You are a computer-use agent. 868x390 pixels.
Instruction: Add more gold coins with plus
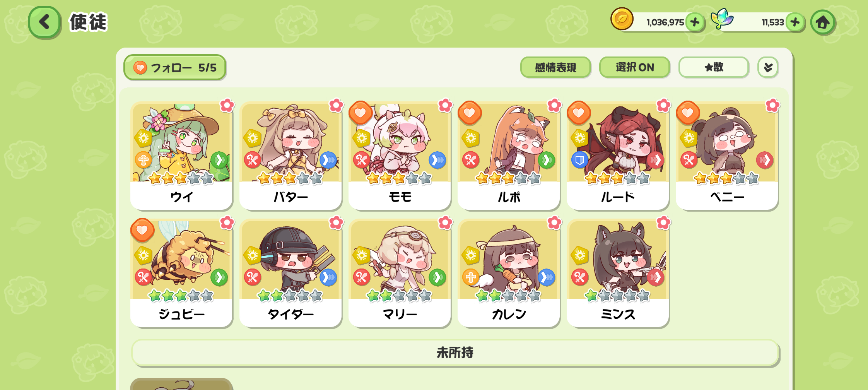[695, 22]
